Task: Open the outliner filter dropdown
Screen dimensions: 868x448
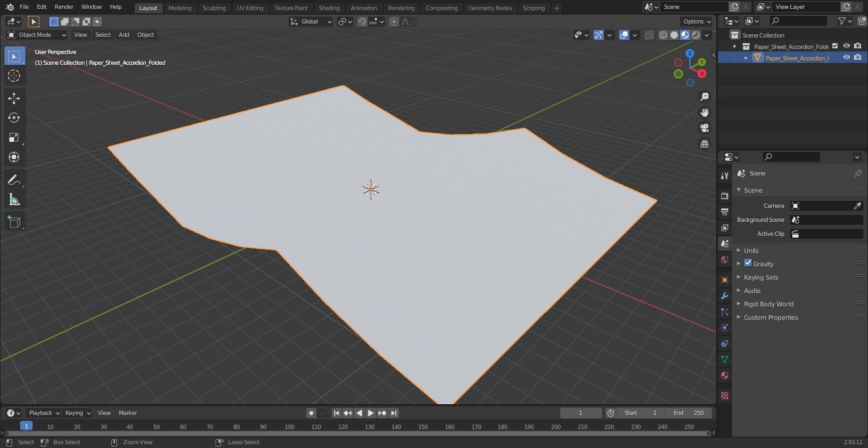Action: point(844,21)
